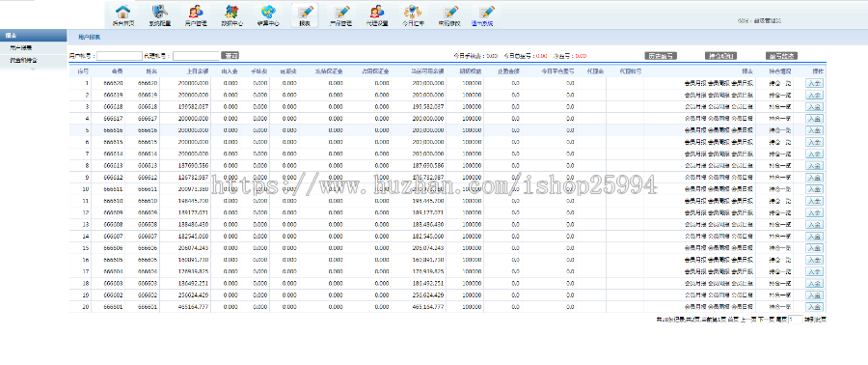Select balance cell 465164.777 in row 20
The image size is (868, 365).
(193, 307)
